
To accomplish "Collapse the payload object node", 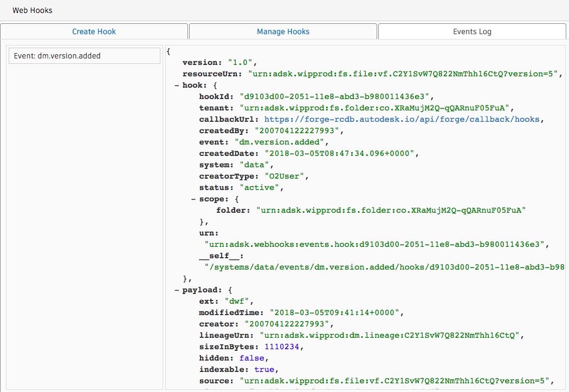I will point(176,290).
